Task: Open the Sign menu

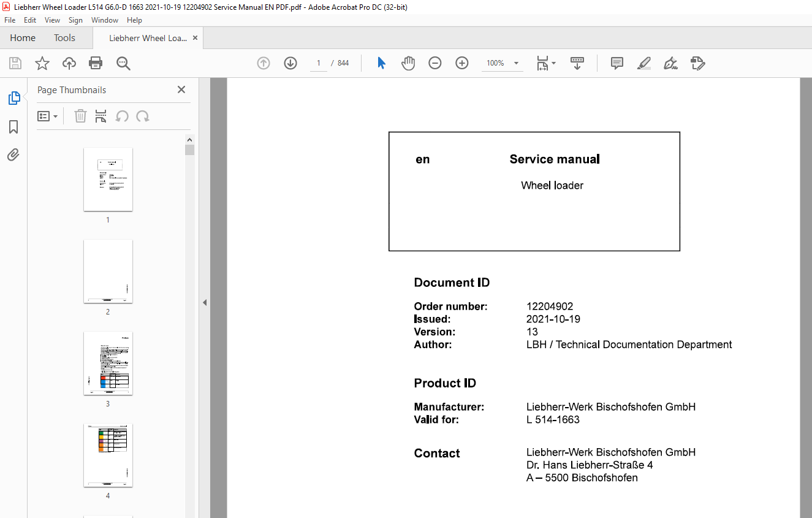Action: (x=75, y=20)
